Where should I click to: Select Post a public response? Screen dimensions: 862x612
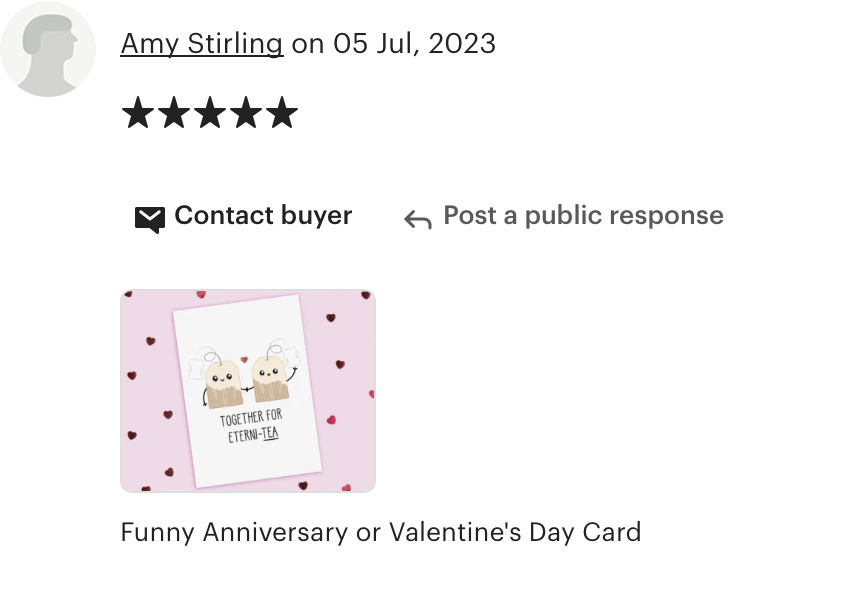click(563, 216)
